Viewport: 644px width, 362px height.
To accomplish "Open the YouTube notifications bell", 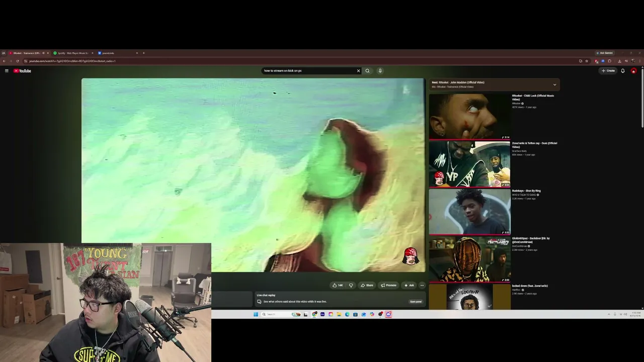I will pos(623,71).
